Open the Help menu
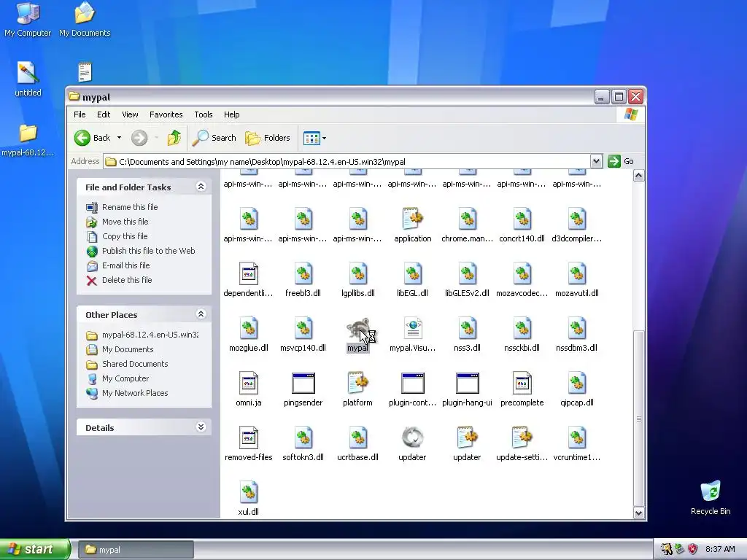 [231, 114]
